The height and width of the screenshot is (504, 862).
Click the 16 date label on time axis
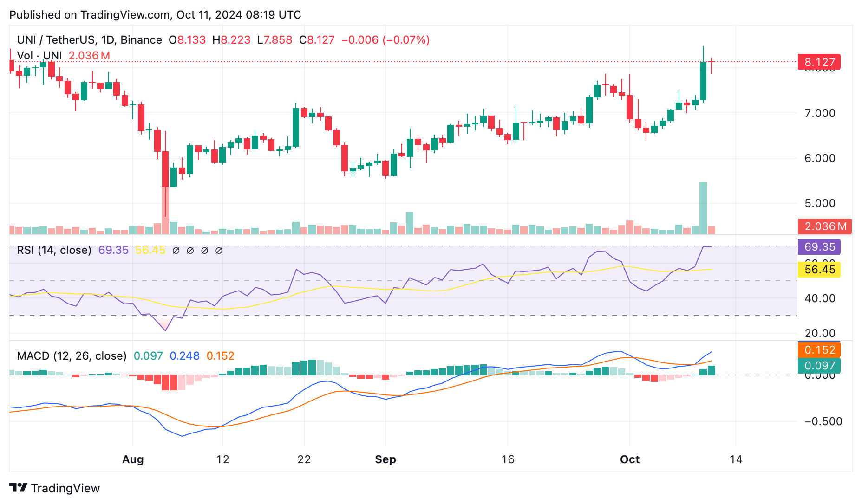point(508,459)
